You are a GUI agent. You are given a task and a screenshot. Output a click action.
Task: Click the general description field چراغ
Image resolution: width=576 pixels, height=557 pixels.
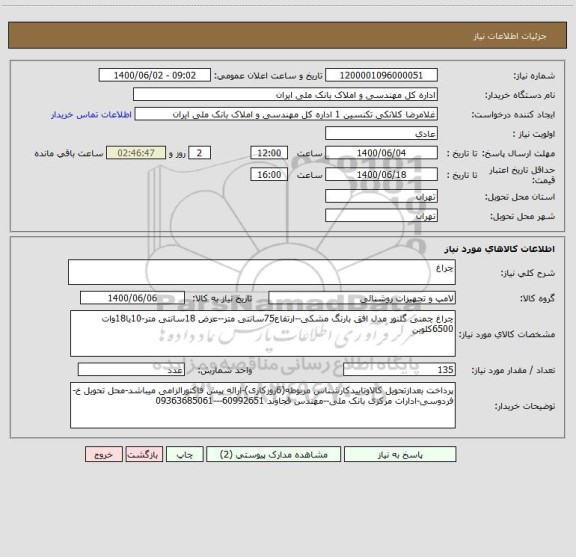pos(262,272)
